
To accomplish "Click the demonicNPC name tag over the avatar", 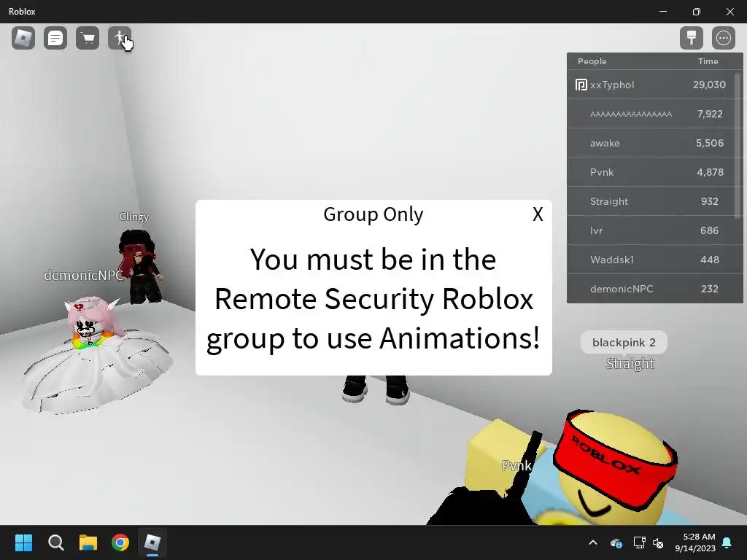I will [84, 275].
